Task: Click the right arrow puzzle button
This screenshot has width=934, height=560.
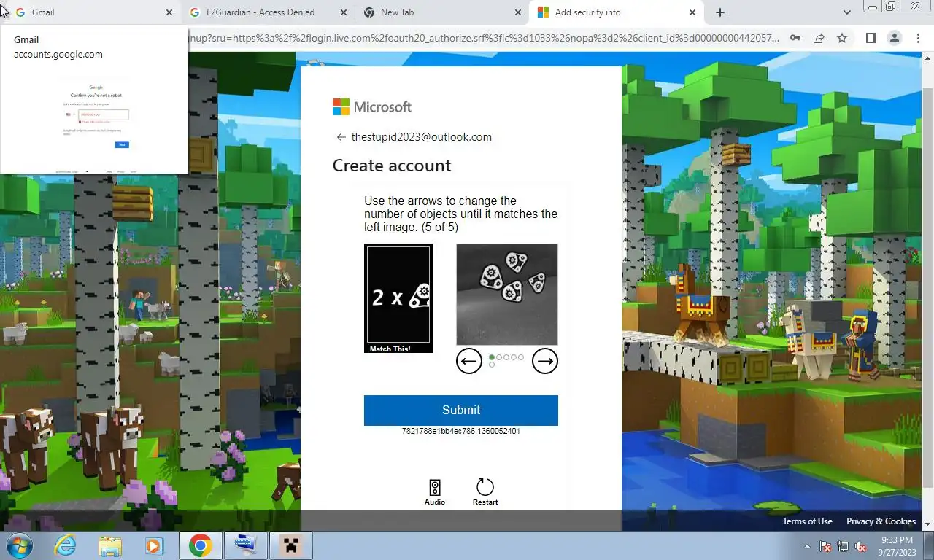Action: pos(545,361)
